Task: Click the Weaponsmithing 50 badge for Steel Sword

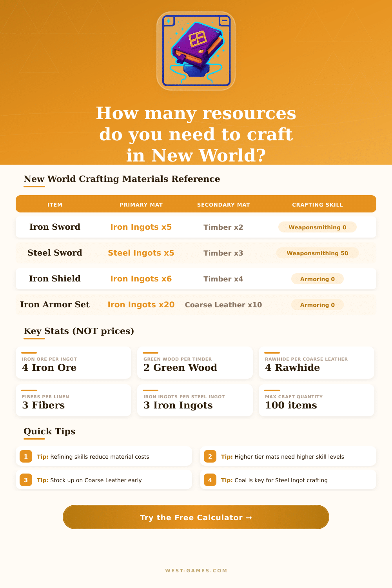Action: [318, 253]
